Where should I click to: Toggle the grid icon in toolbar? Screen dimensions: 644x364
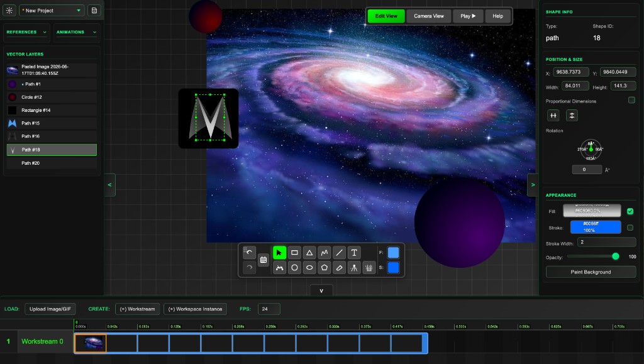click(x=369, y=268)
